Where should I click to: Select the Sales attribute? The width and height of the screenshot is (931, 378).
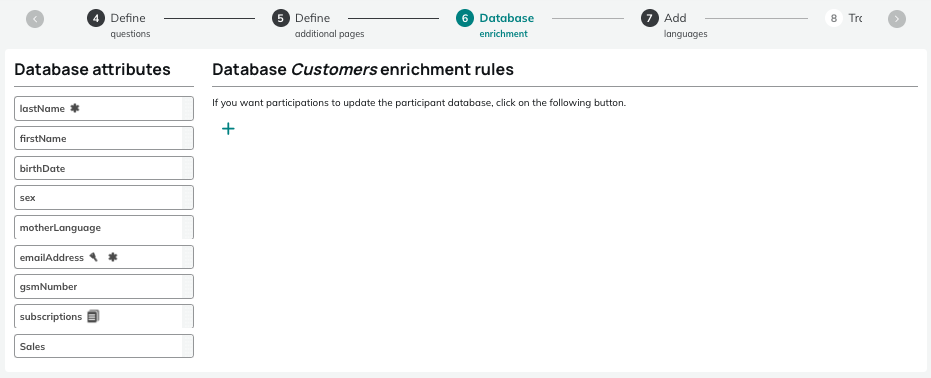(x=104, y=346)
